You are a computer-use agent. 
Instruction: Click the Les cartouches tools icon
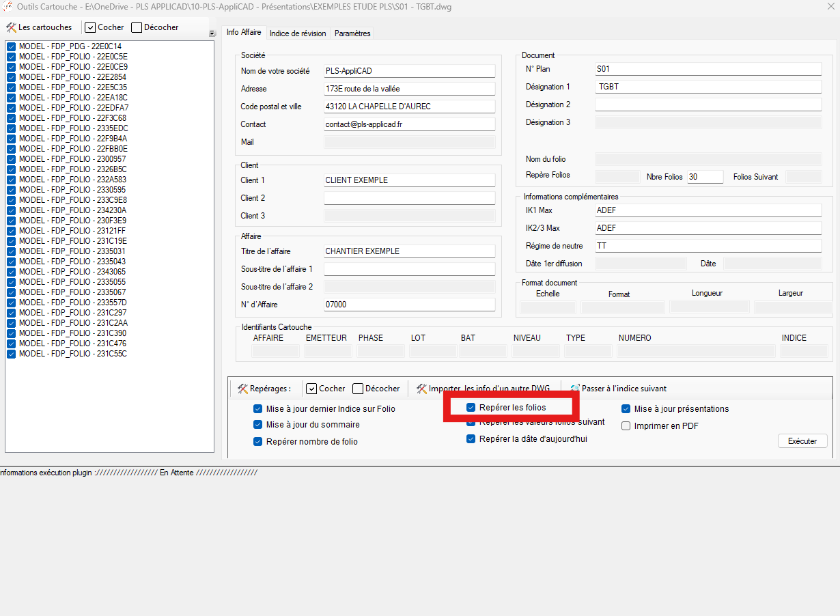tap(11, 27)
